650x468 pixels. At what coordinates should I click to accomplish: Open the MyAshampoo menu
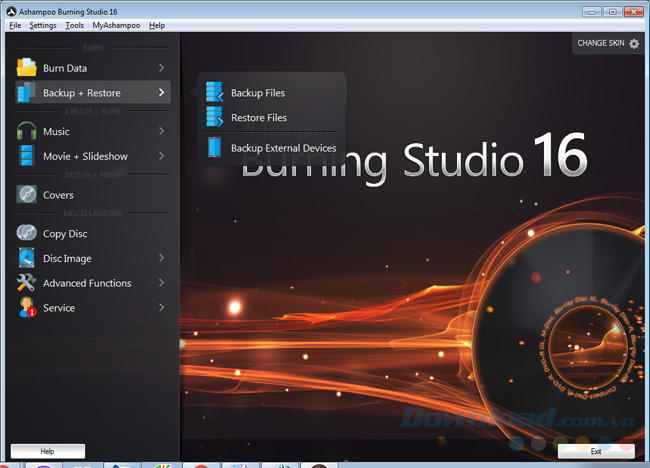114,25
